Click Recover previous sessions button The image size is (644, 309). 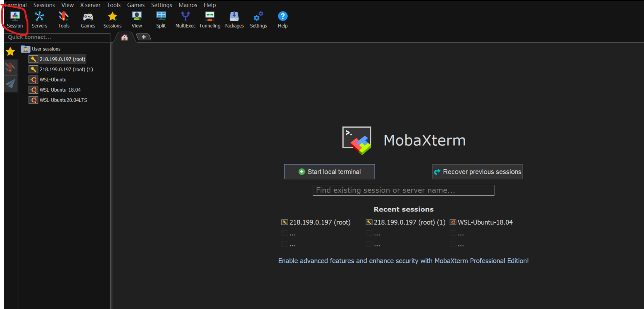pyautogui.click(x=478, y=172)
